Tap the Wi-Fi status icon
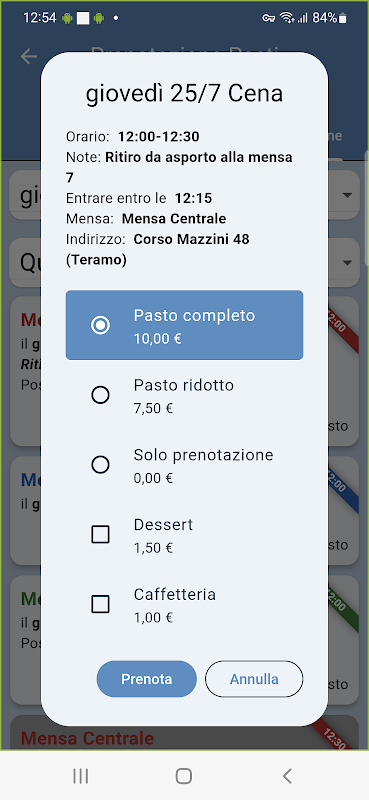 point(287,18)
